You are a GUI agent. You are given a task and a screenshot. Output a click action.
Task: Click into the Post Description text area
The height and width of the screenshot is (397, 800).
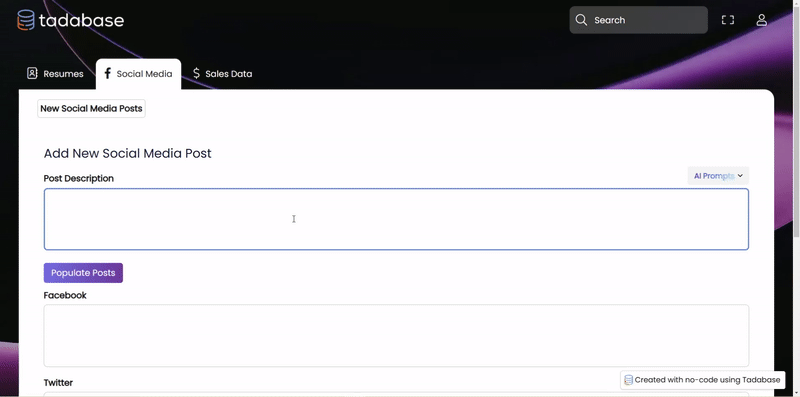tap(396, 219)
